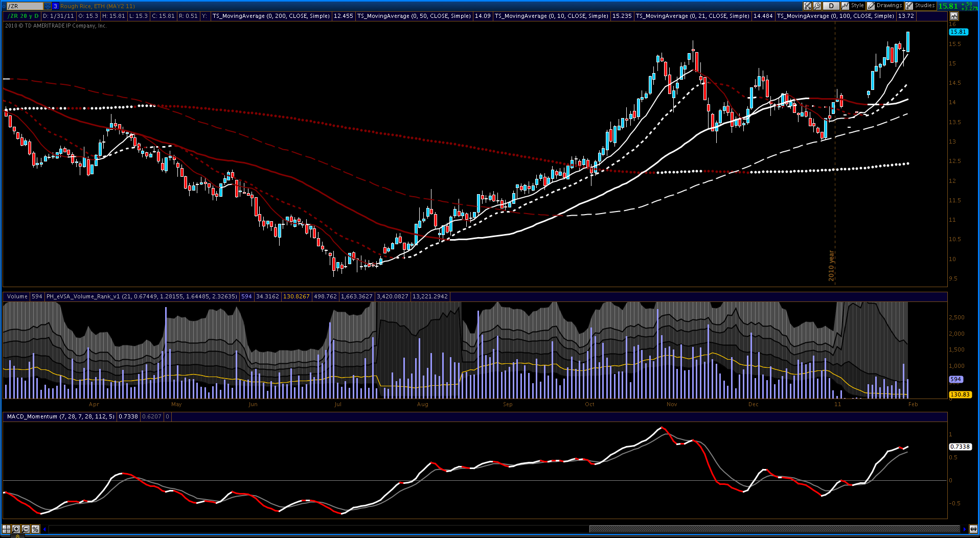Click the zoom in magnifier icon
Screen dimensions: 980x538
coord(16,529)
